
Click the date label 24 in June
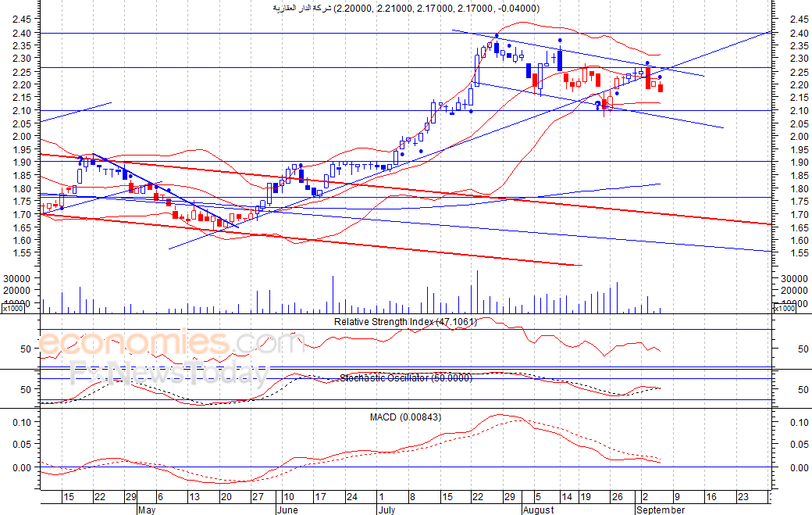(352, 497)
